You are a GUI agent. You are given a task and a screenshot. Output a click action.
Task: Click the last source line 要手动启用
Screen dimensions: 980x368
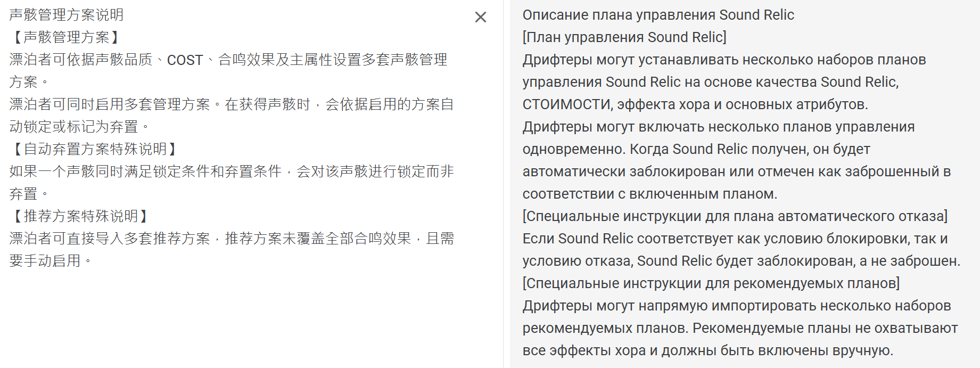(51, 261)
